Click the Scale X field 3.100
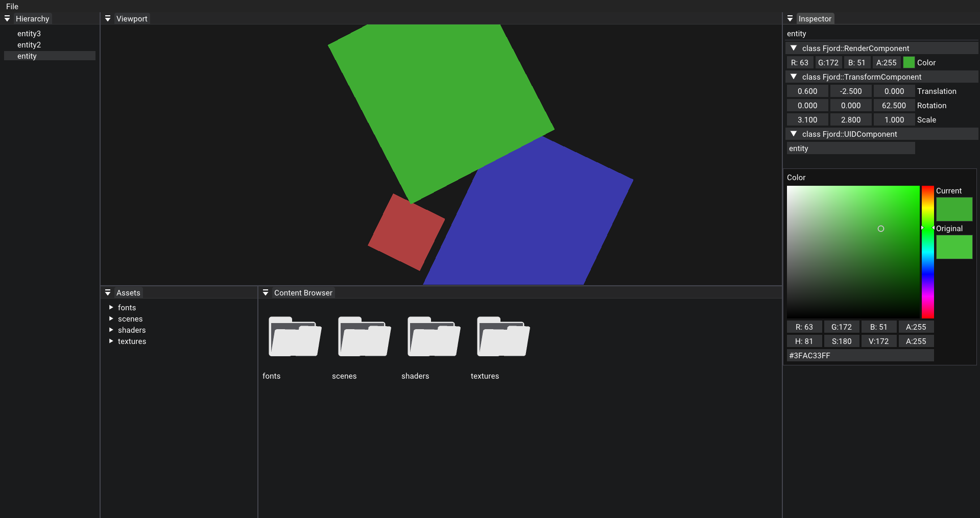 pyautogui.click(x=807, y=120)
